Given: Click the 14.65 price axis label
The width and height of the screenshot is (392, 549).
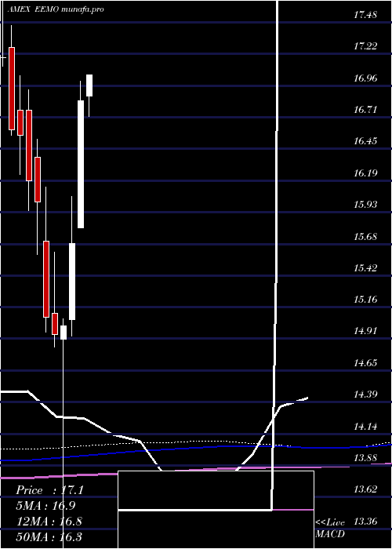Looking at the screenshot, I should coord(366,362).
